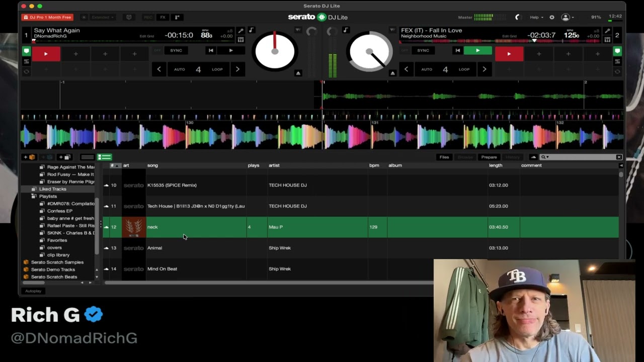Open the Extended view mode dropdown
Screen dimensions: 644x362
click(x=102, y=17)
